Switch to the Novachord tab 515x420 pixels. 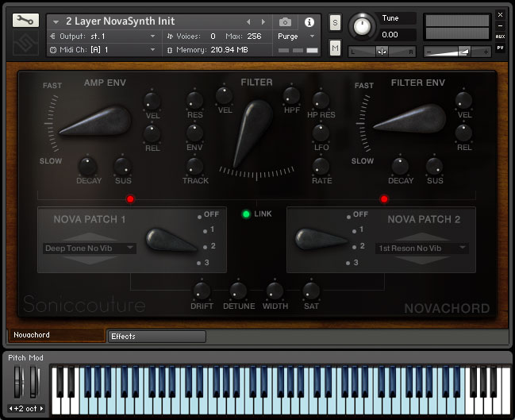(x=56, y=335)
